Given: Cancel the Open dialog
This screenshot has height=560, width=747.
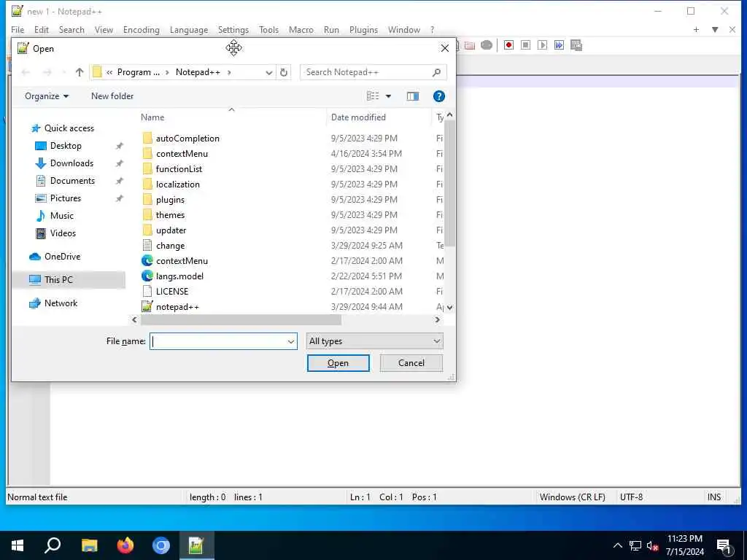Looking at the screenshot, I should [411, 363].
